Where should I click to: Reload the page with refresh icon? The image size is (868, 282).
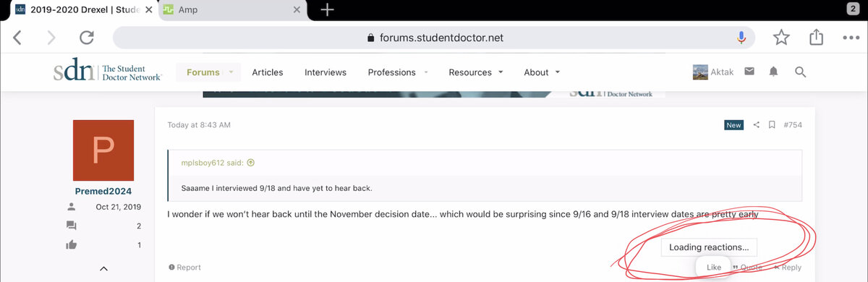(x=87, y=38)
